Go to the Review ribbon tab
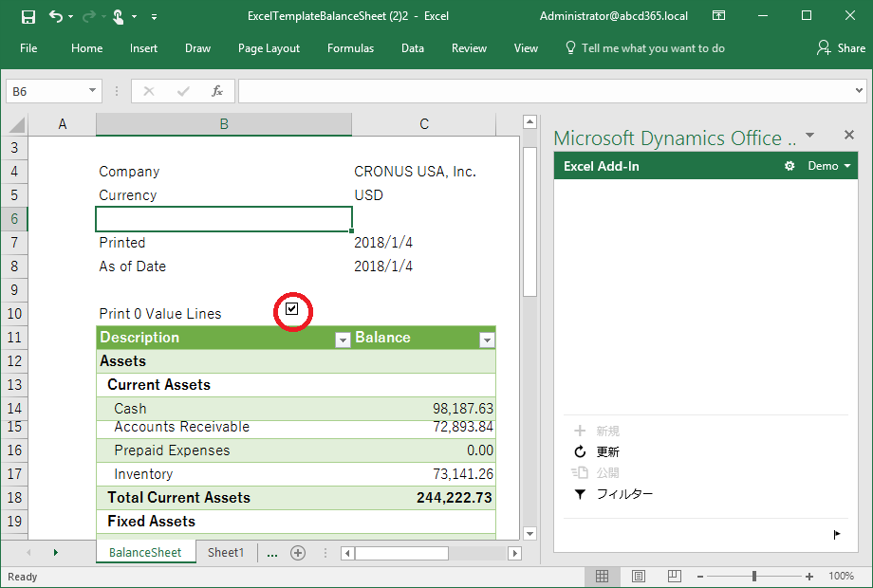The height and width of the screenshot is (588, 873). (470, 48)
